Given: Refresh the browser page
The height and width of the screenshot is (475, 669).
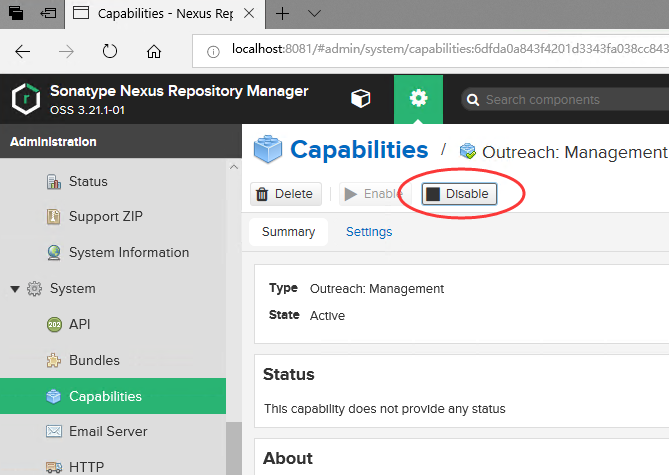Looking at the screenshot, I should click(110, 51).
